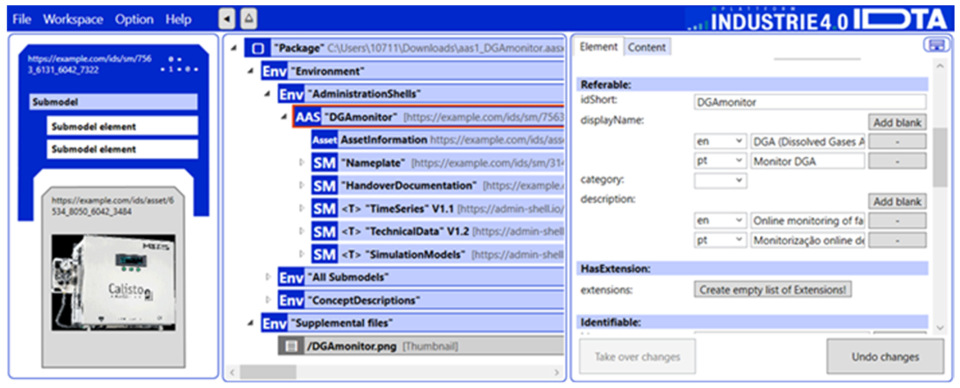Click the SM icon beside TechnicalData
Screen dimensions: 960x388
[x=324, y=231]
